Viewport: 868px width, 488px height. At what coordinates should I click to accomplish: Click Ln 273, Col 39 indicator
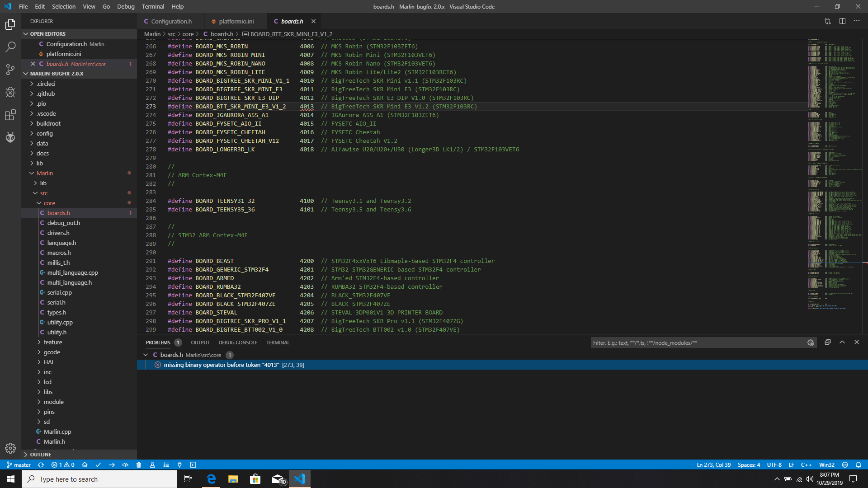pos(713,465)
